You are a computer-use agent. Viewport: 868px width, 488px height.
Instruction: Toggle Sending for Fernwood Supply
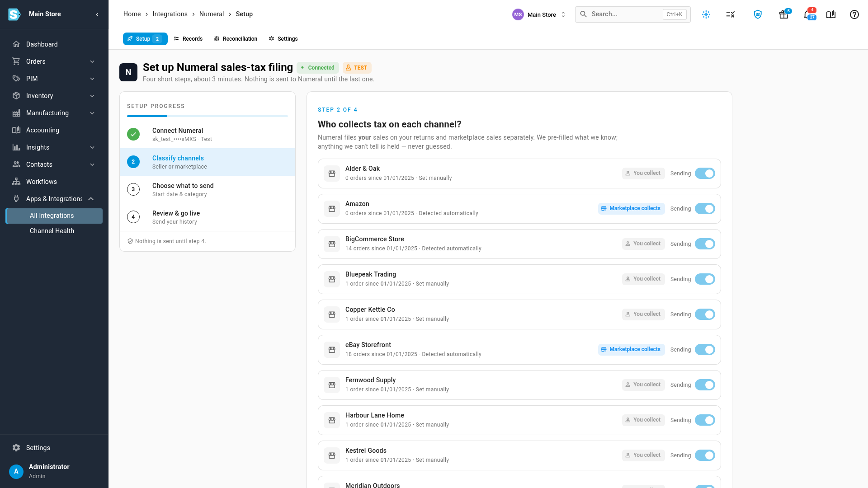[x=705, y=385]
